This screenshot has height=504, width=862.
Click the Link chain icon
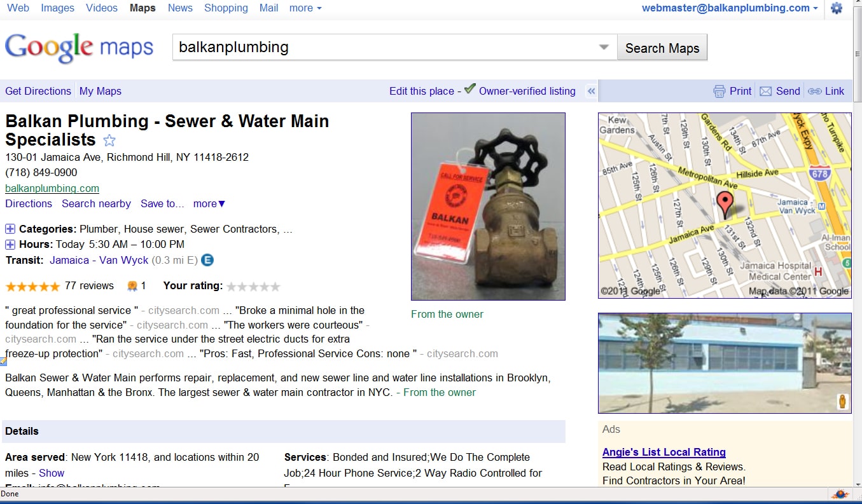[814, 92]
